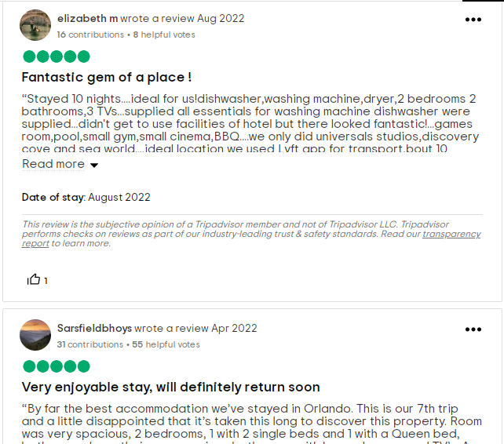Viewport: 504px width, 444px height.
Task: Open 'Very enjoyable stay' review title
Action: [x=170, y=387]
